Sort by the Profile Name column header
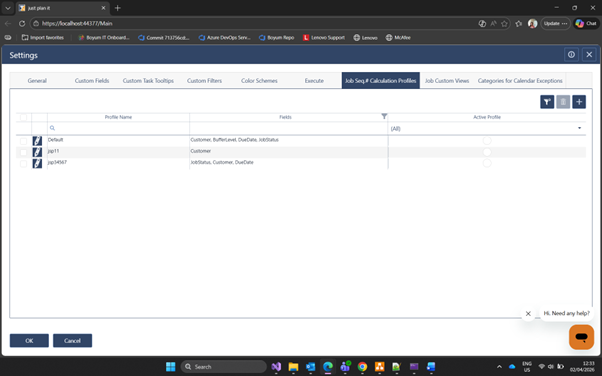The image size is (602, 376). (x=118, y=117)
